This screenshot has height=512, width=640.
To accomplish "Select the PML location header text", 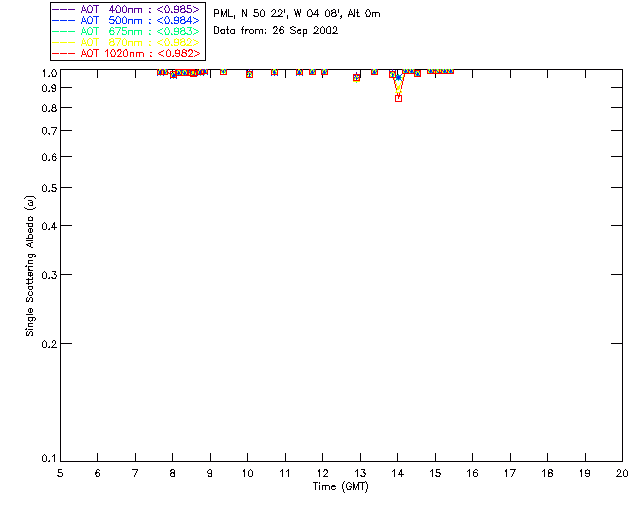I will 297,14.
